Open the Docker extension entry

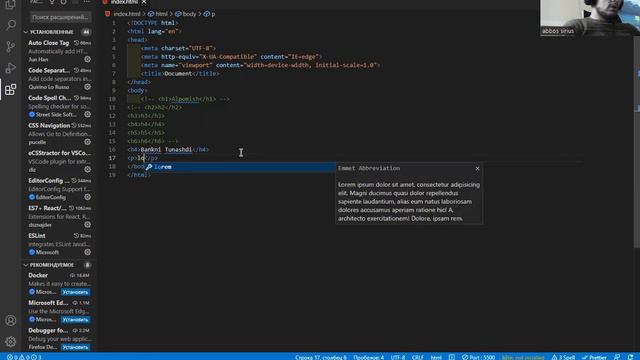(59, 284)
